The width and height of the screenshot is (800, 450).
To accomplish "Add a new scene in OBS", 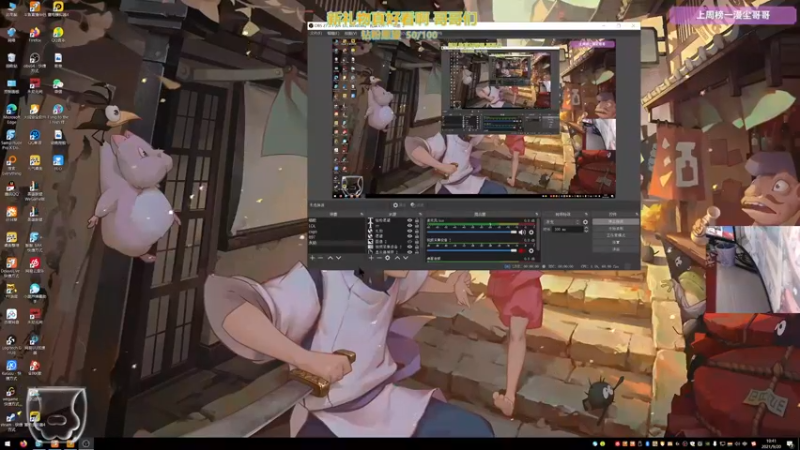I will coord(313,258).
